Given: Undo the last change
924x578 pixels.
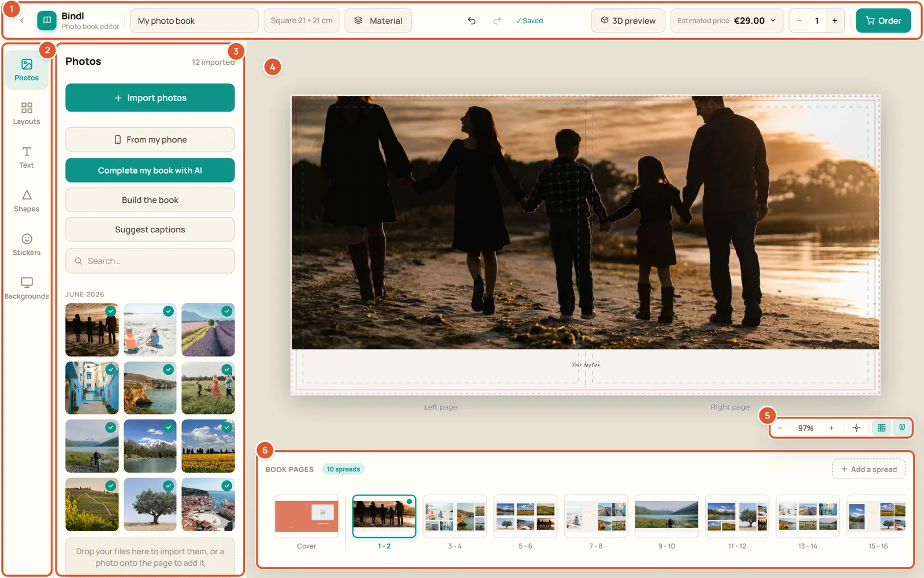Looking at the screenshot, I should click(472, 21).
